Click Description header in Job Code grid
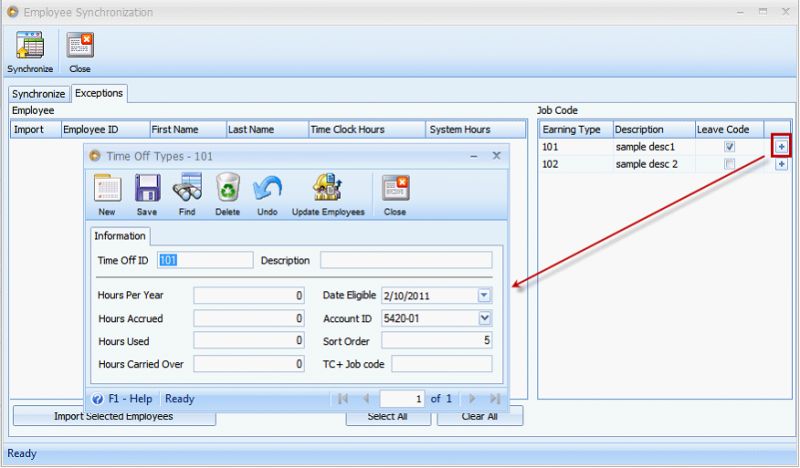The width and height of the screenshot is (800, 468). [x=654, y=130]
